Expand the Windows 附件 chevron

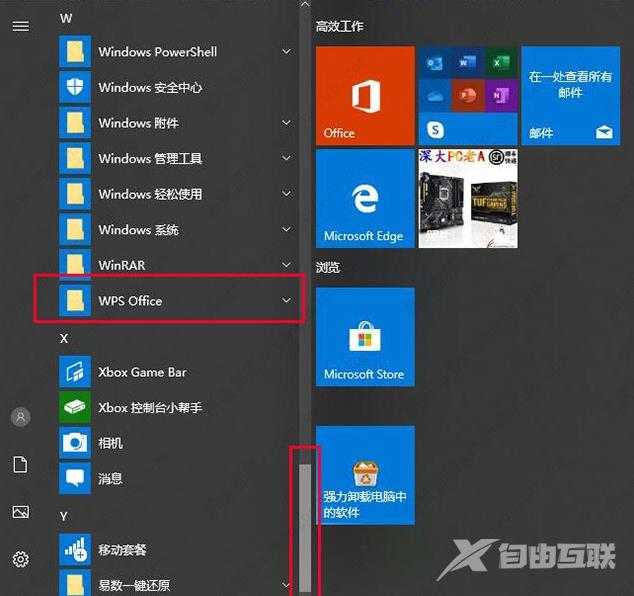pyautogui.click(x=286, y=123)
